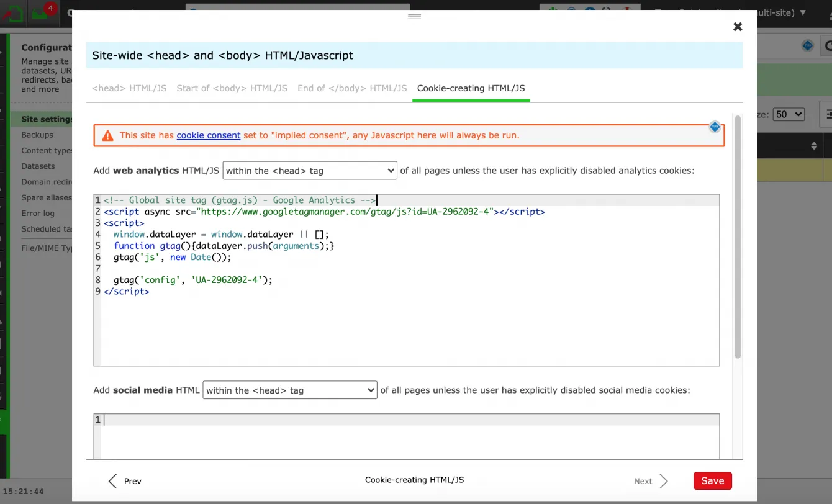Screen dimensions: 832x504
Task: Click the gtag('js', new Date()) line
Action: 173,257
